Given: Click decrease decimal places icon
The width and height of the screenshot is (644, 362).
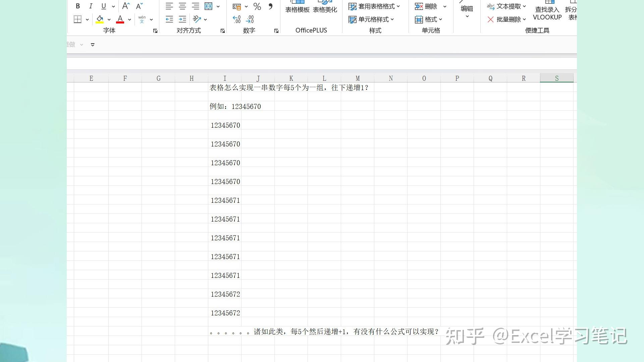Looking at the screenshot, I should click(x=250, y=19).
